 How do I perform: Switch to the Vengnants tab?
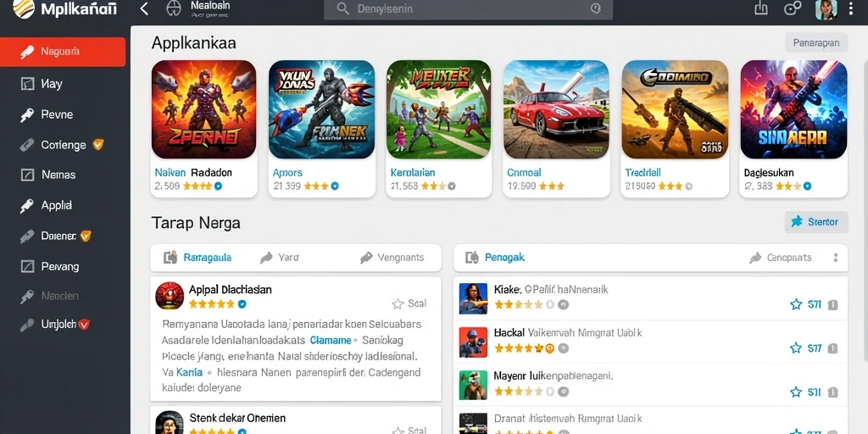click(x=392, y=258)
